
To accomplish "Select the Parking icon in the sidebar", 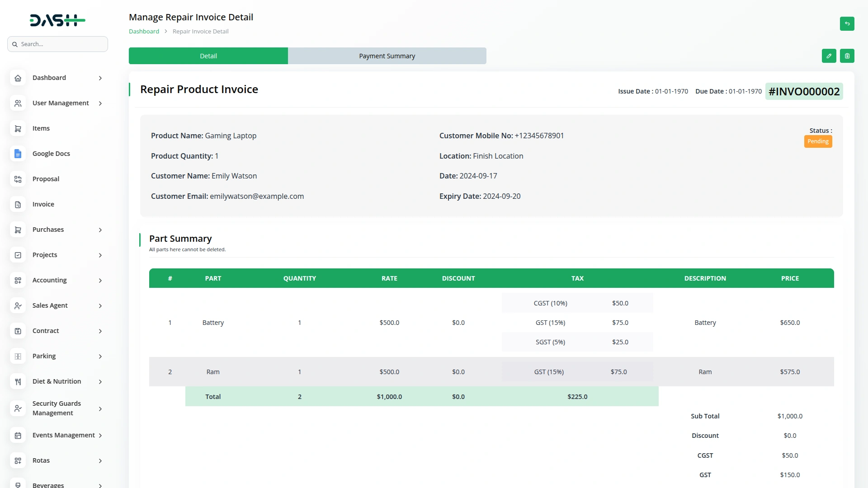I will pos(18,356).
